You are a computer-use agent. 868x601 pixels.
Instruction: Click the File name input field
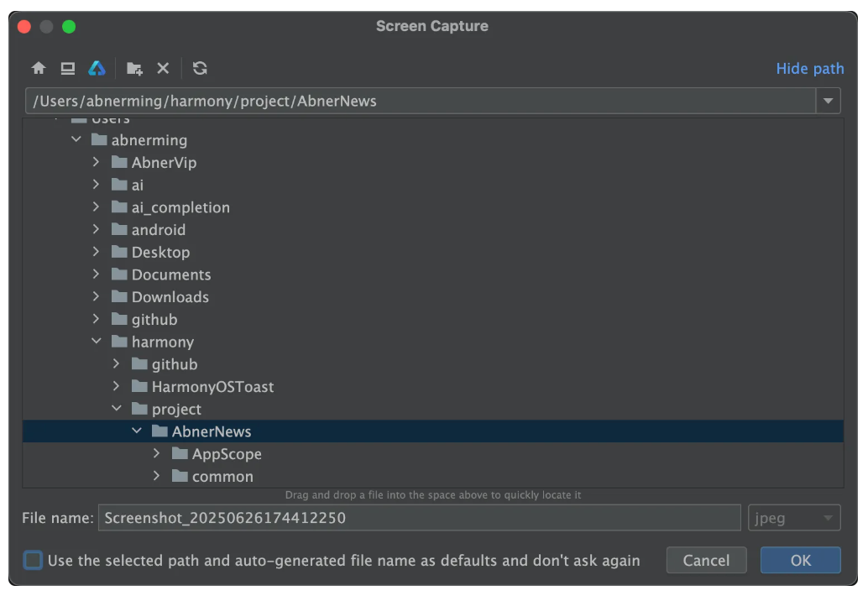point(419,518)
